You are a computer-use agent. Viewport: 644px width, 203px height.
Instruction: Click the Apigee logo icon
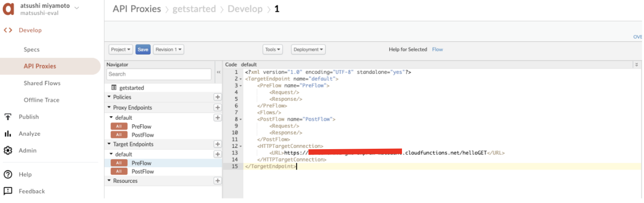pyautogui.click(x=8, y=9)
